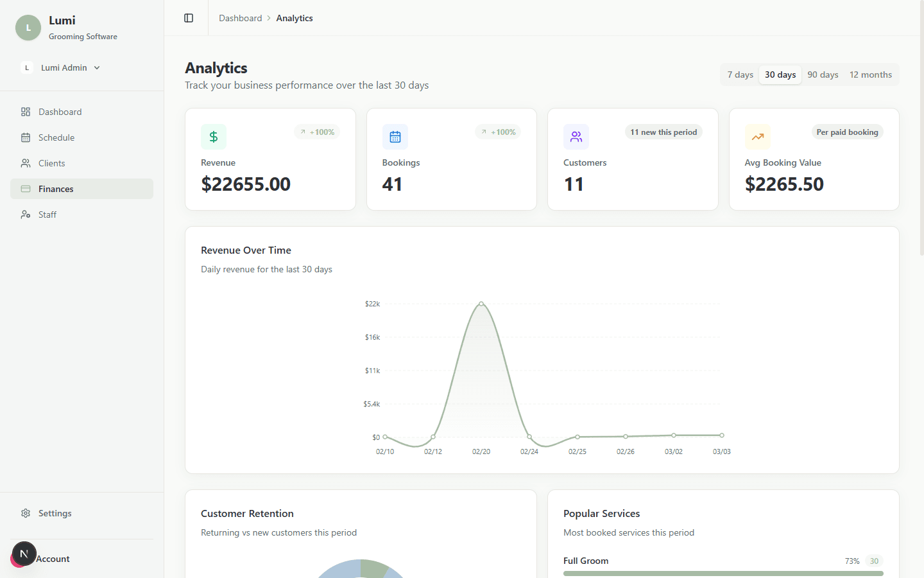Open the Dashboard breadcrumb link
Screen dimensions: 924x578
point(241,17)
